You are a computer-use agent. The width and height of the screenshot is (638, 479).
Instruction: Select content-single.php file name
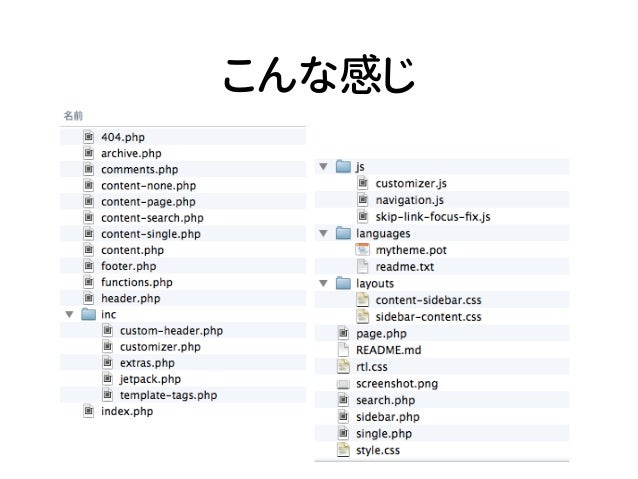pyautogui.click(x=151, y=234)
